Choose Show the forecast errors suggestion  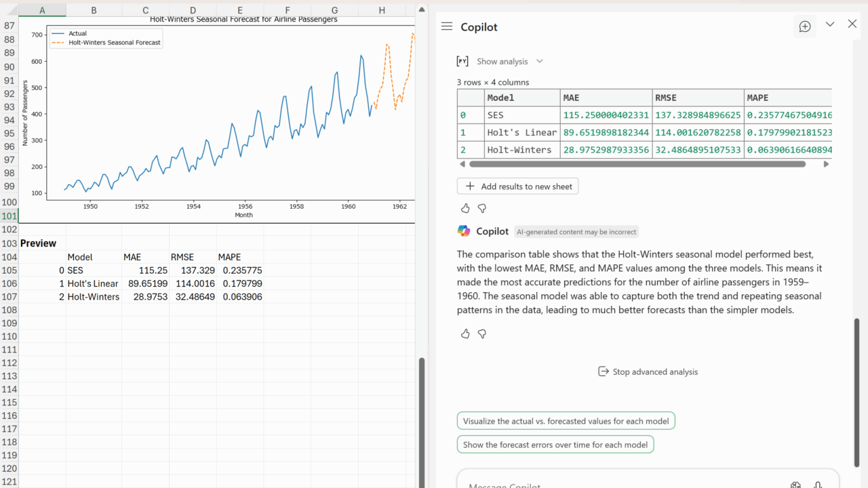[x=555, y=445]
